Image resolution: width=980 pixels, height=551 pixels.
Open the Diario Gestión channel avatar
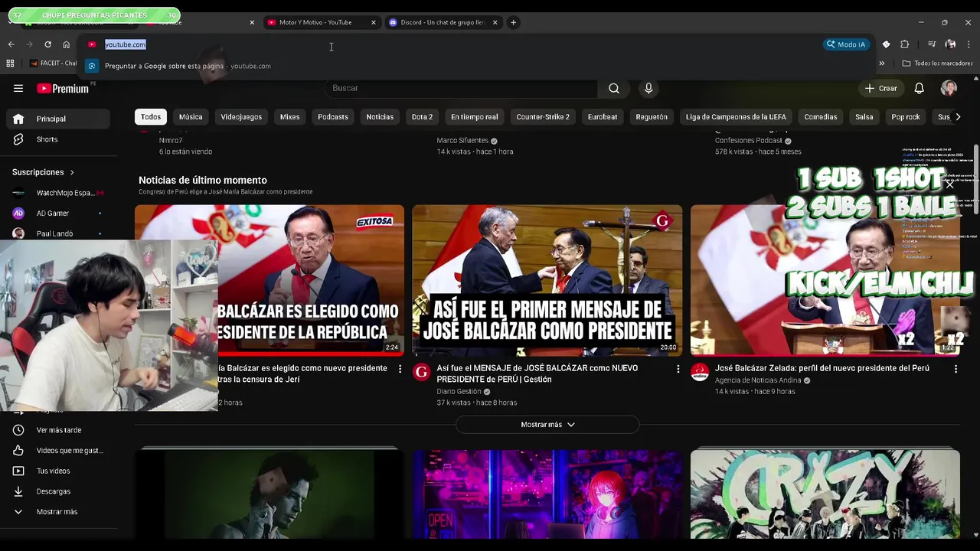(x=421, y=373)
